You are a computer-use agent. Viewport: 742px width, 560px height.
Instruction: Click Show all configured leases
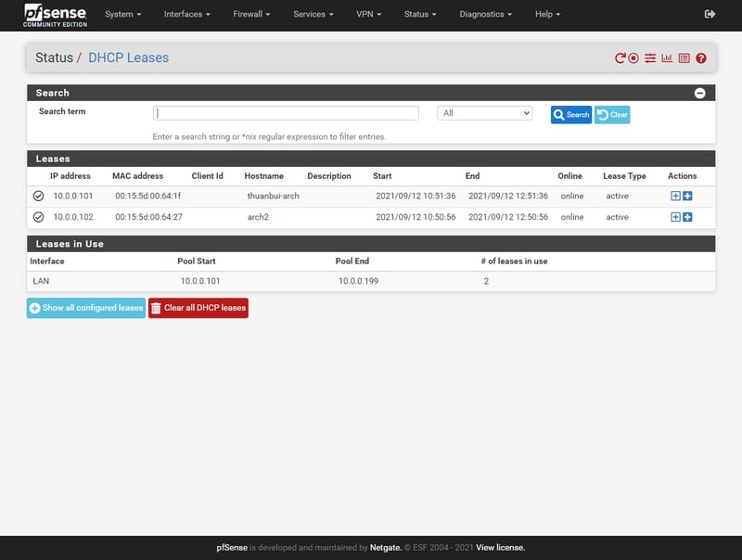point(86,308)
